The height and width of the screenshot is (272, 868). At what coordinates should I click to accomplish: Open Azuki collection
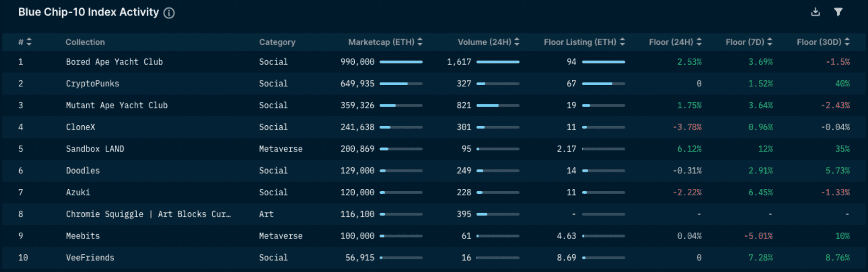pos(78,192)
